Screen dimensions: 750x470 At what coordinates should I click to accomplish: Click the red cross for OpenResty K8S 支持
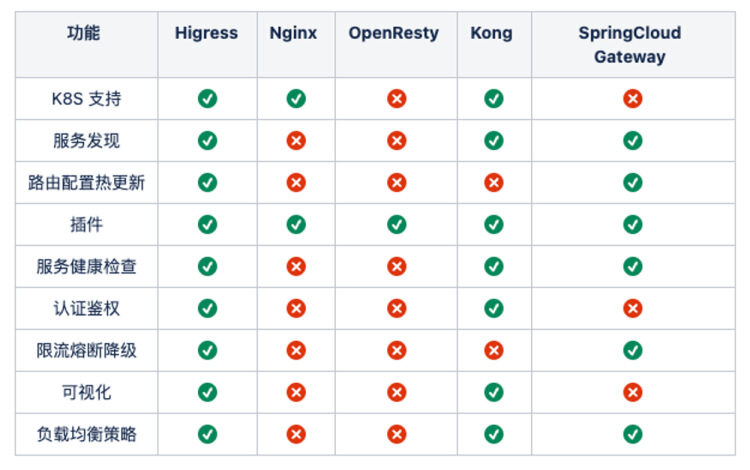coord(397,99)
